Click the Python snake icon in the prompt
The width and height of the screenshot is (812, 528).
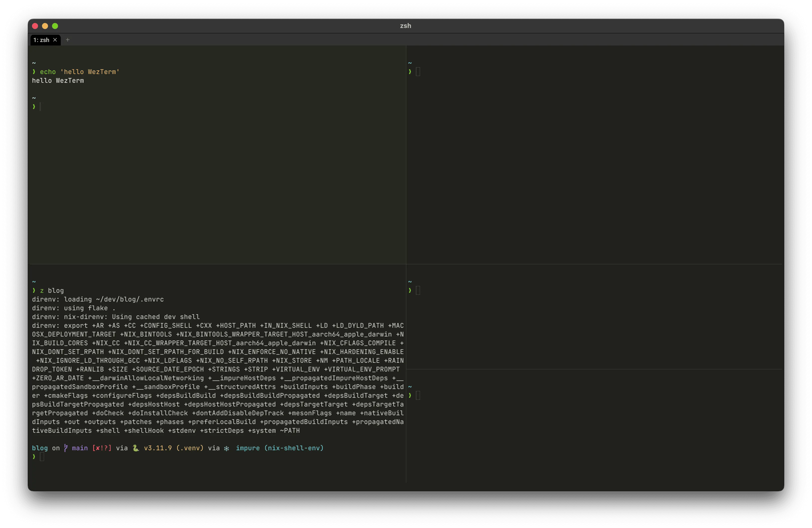(x=136, y=448)
